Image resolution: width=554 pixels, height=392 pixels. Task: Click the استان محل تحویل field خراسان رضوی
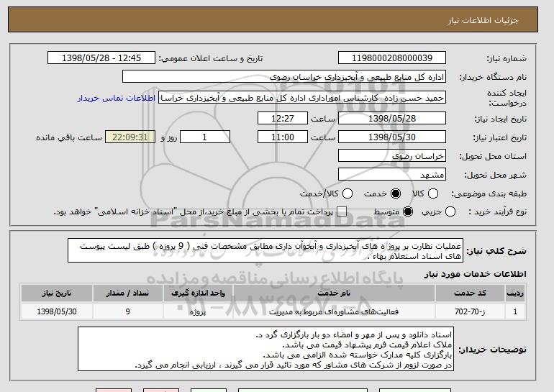pos(392,156)
